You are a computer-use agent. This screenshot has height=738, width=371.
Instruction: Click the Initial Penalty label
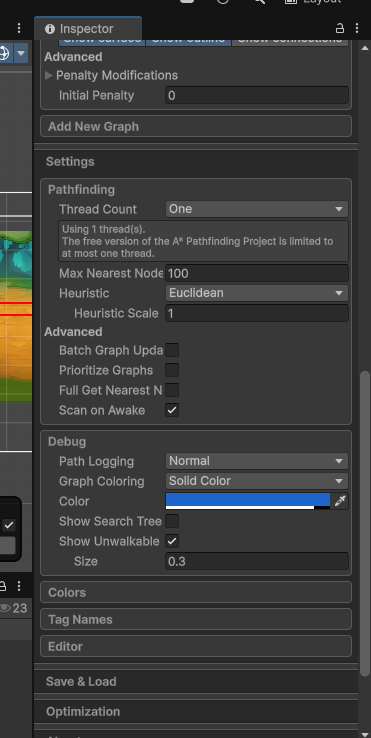pyautogui.click(x=97, y=96)
